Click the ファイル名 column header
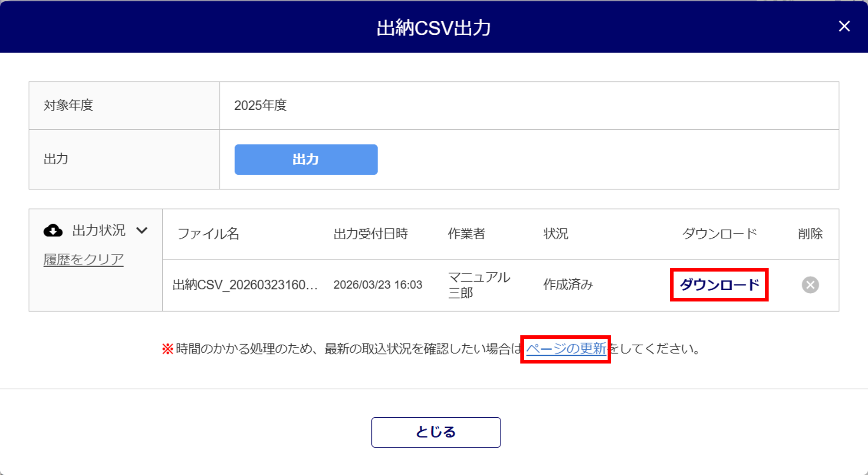 pyautogui.click(x=208, y=234)
